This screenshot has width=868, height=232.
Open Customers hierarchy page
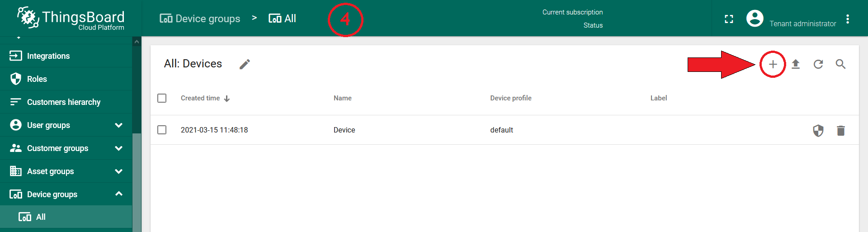pos(63,102)
